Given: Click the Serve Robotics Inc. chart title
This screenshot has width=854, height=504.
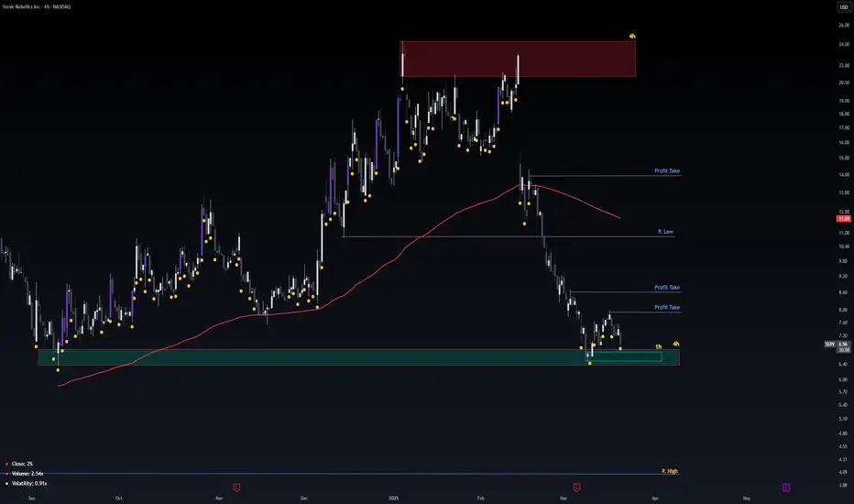Looking at the screenshot, I should click(37, 6).
